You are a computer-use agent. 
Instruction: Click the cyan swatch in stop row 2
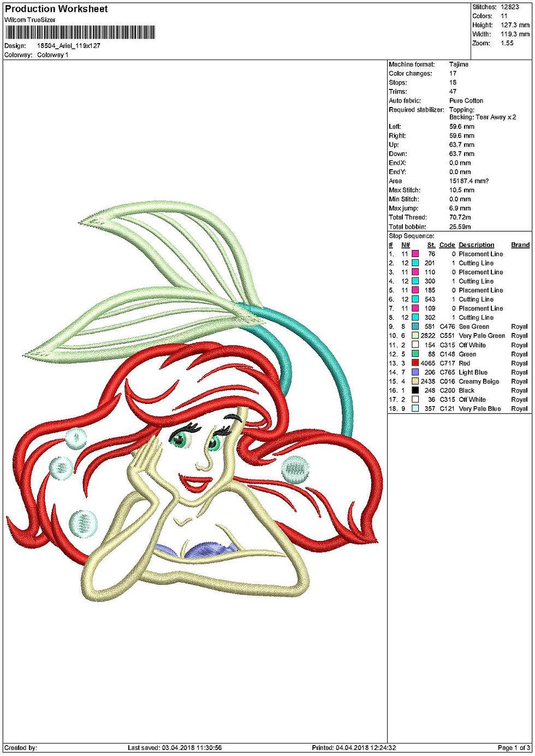click(x=415, y=263)
